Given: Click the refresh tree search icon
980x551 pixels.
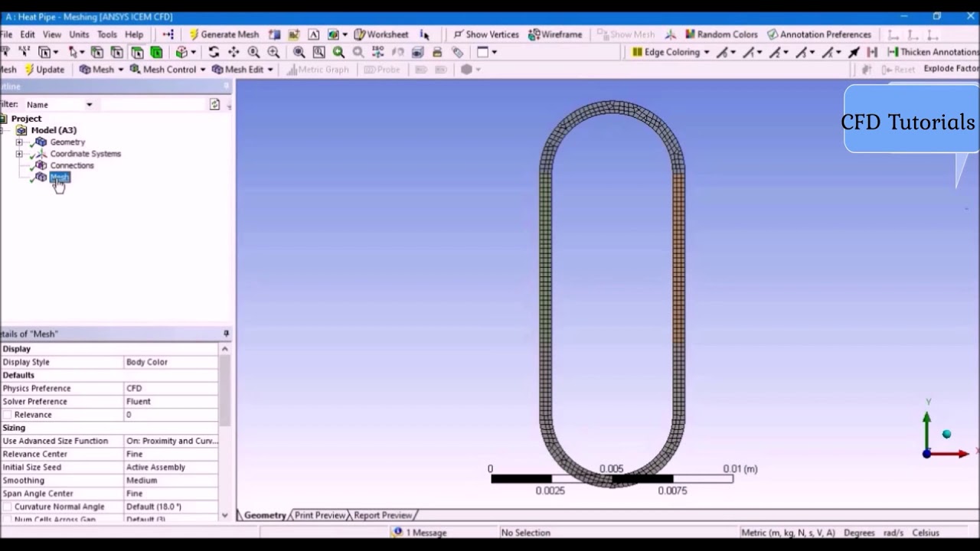Looking at the screenshot, I should coord(214,104).
